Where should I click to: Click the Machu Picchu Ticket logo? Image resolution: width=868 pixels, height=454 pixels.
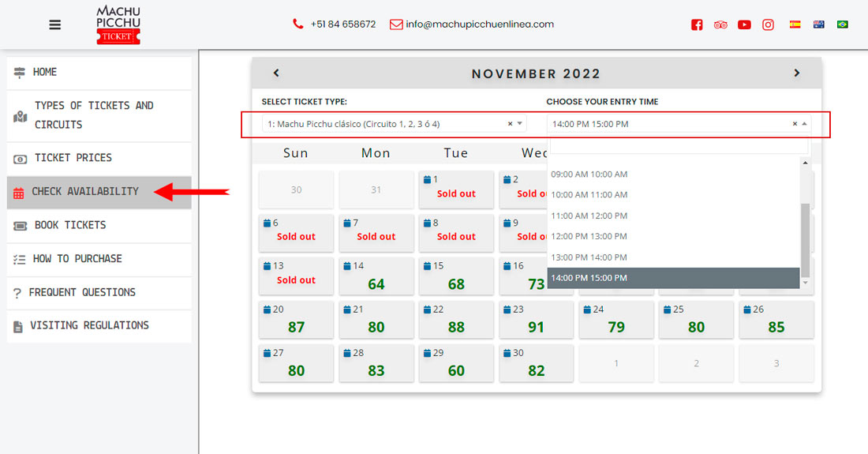118,24
